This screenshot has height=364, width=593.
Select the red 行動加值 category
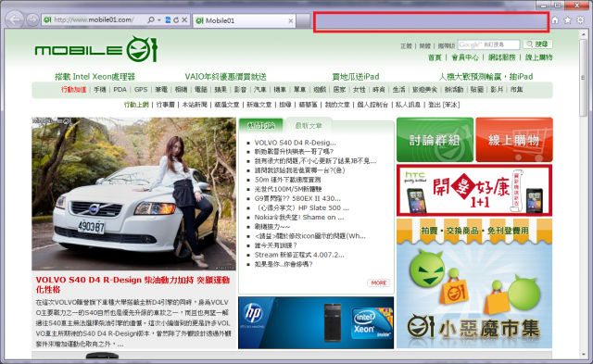pos(74,90)
